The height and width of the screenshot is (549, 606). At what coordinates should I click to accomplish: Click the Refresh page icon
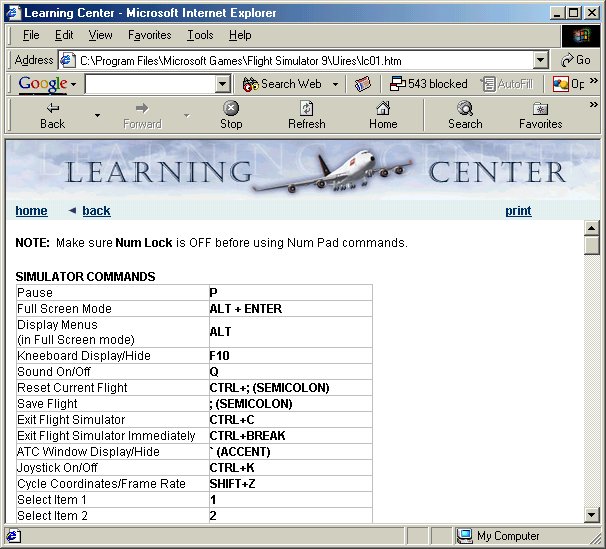[x=306, y=107]
